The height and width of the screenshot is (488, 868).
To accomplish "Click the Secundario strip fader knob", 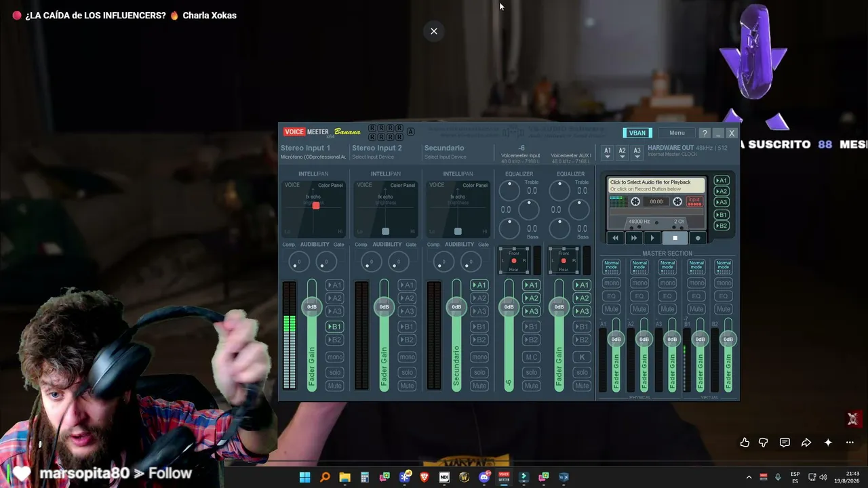I will [x=456, y=307].
